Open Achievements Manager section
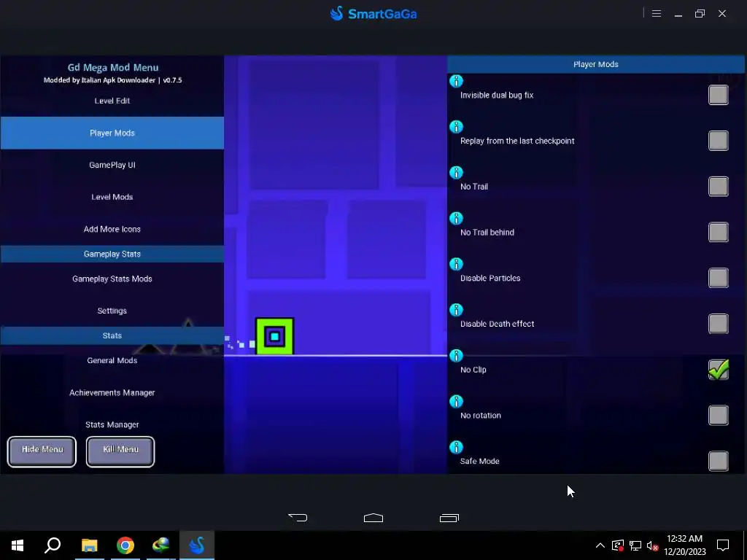The width and height of the screenshot is (747, 560). (112, 393)
